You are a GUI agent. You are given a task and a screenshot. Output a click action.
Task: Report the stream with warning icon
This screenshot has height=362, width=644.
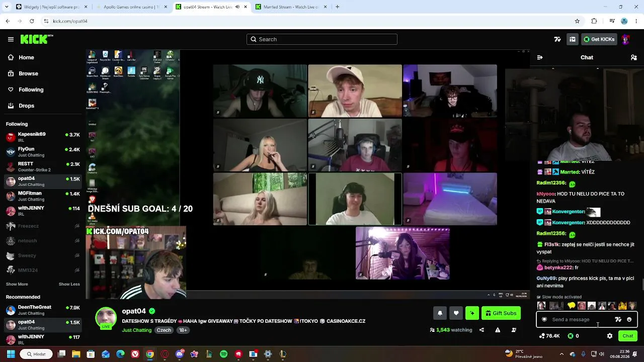[x=498, y=330]
